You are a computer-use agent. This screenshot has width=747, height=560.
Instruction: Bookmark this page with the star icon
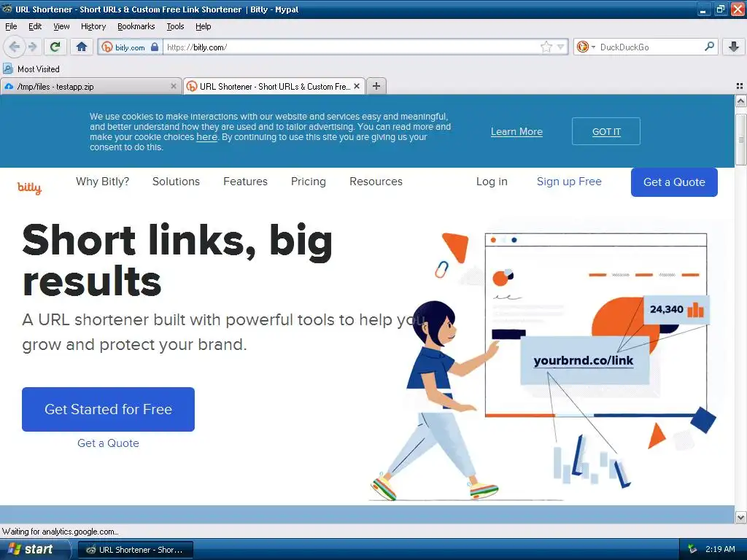pos(546,47)
